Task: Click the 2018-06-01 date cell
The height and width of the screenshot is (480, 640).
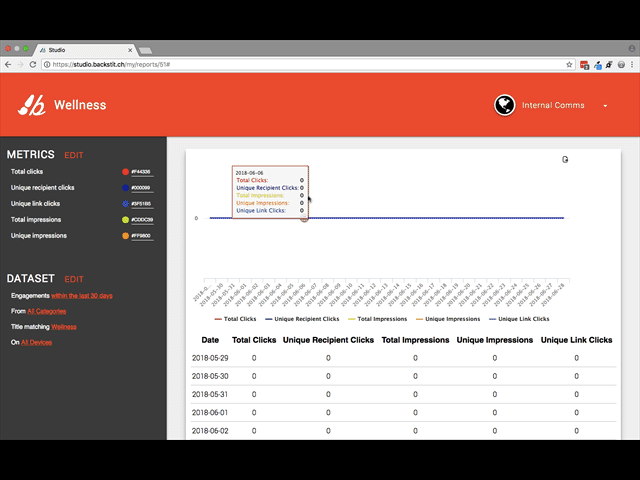Action: pyautogui.click(x=210, y=413)
